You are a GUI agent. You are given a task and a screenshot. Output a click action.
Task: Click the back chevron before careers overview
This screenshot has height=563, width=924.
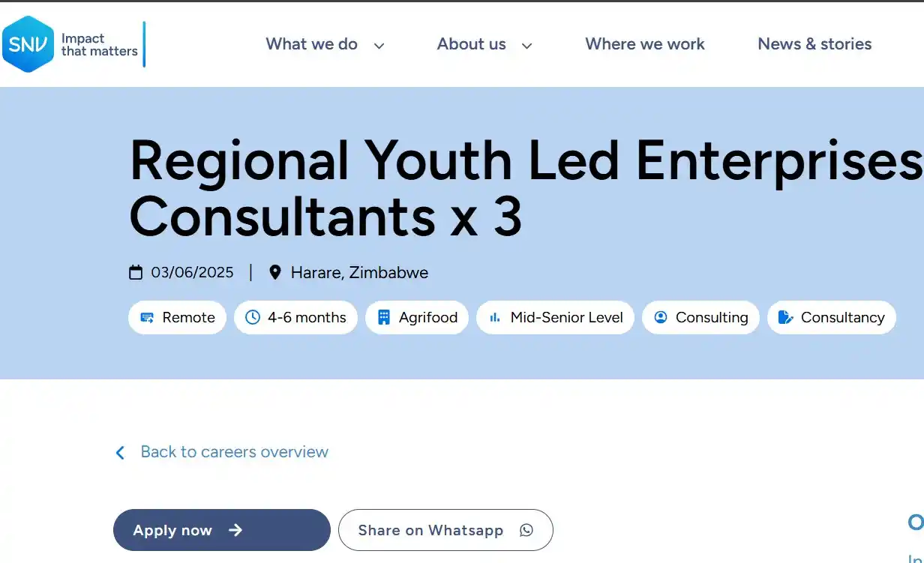(x=120, y=452)
